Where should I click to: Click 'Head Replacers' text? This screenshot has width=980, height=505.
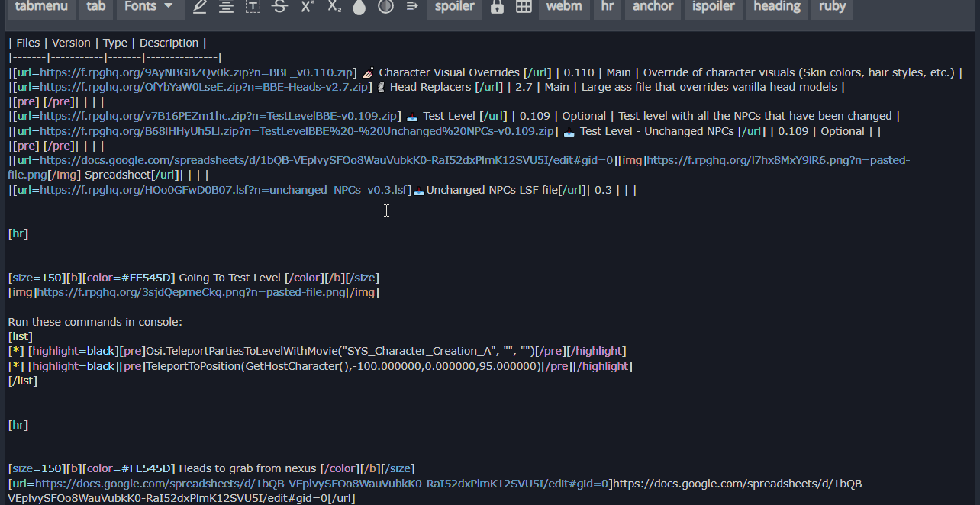430,87
